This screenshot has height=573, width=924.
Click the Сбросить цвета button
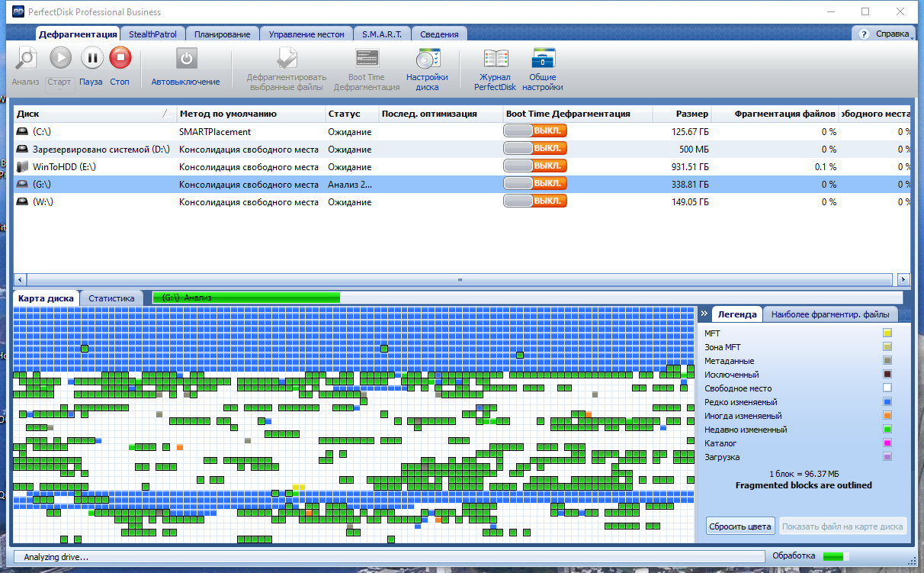(740, 526)
